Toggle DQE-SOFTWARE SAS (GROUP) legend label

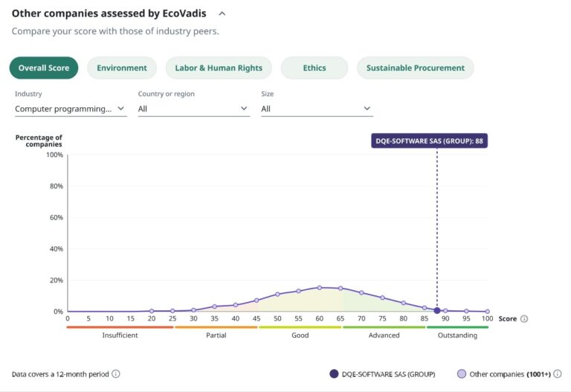coord(388,374)
